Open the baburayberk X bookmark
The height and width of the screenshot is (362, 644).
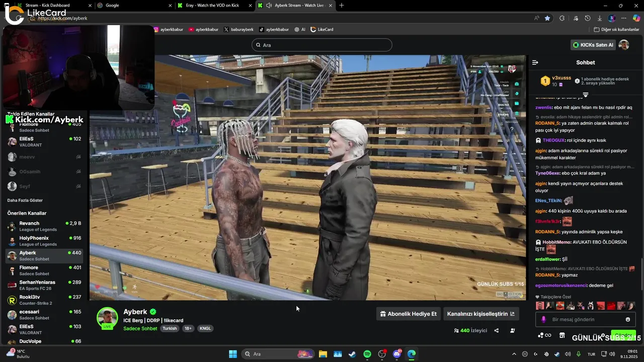[x=238, y=29]
